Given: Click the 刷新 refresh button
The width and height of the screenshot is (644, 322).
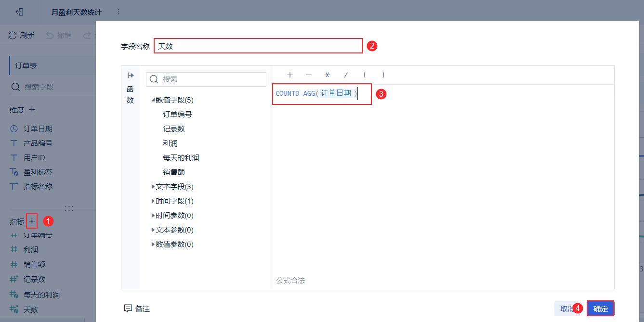Looking at the screenshot, I should pyautogui.click(x=22, y=35).
